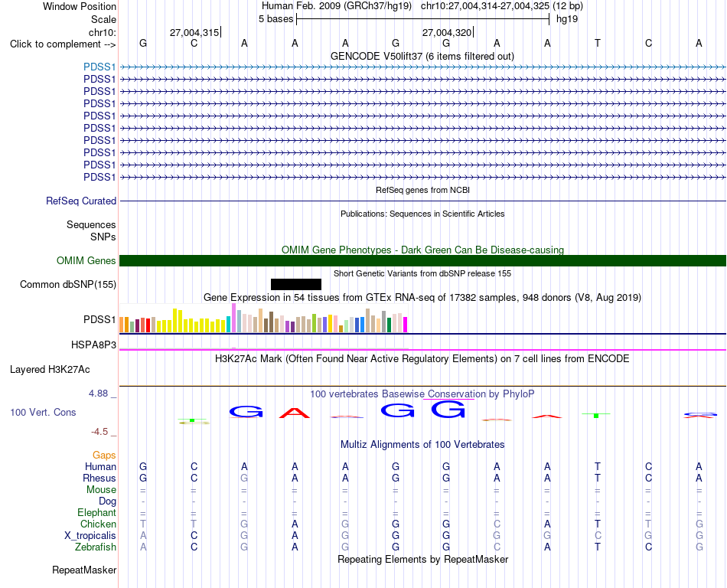Open the H3K27Ac Mark track title
The image size is (727, 588).
422,358
